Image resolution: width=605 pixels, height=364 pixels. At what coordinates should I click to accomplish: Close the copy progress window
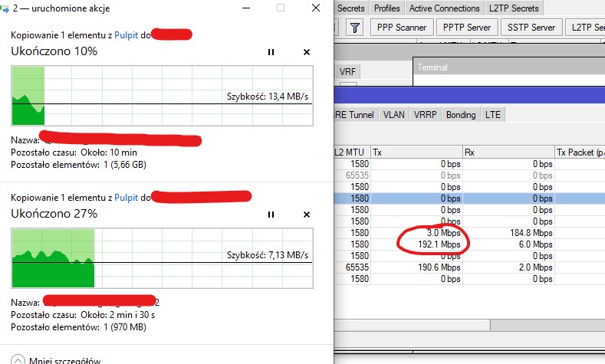pyautogui.click(x=316, y=8)
